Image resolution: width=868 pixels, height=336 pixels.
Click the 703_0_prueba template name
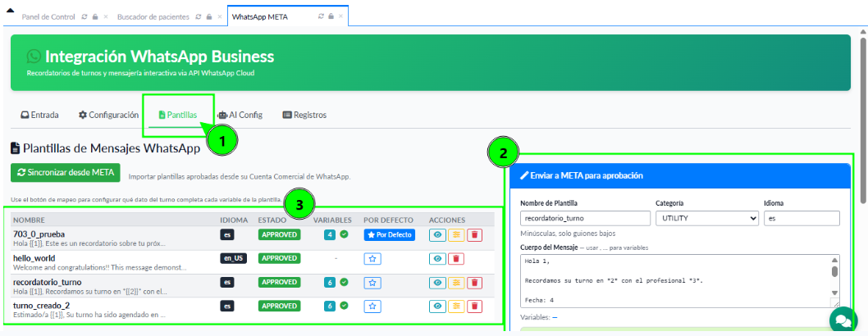39,234
